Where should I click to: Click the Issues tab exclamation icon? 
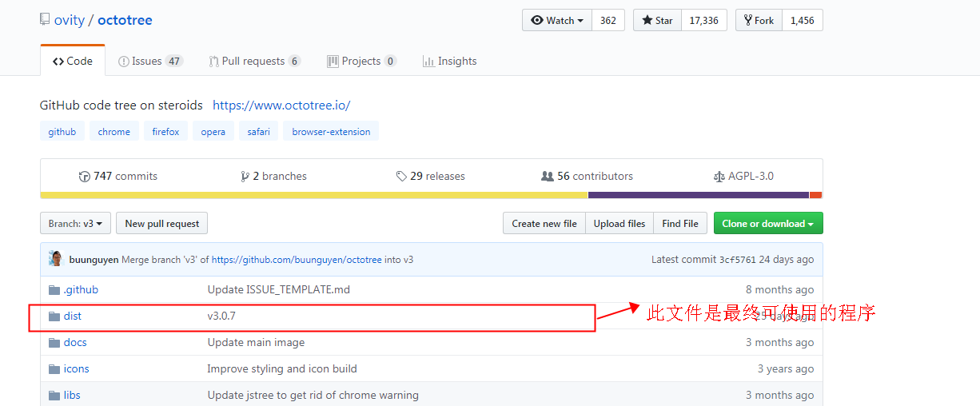click(x=124, y=62)
